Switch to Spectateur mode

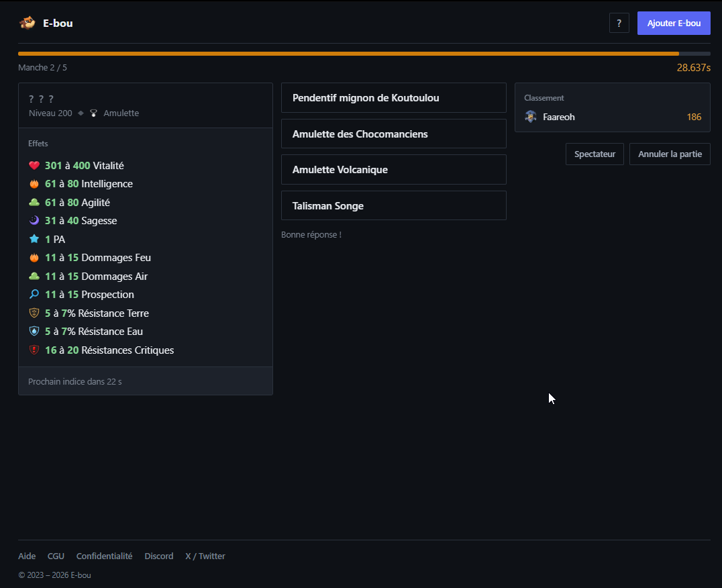(x=595, y=154)
